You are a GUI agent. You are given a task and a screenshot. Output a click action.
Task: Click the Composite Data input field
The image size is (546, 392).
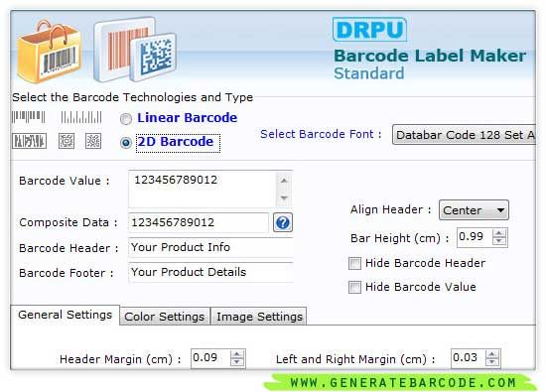199,222
